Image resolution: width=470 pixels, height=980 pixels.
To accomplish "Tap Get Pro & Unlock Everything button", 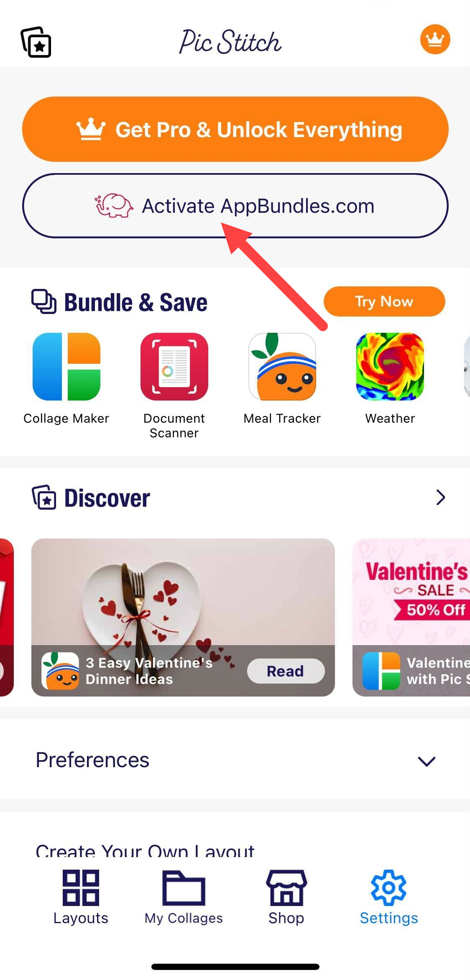I will 235,129.
